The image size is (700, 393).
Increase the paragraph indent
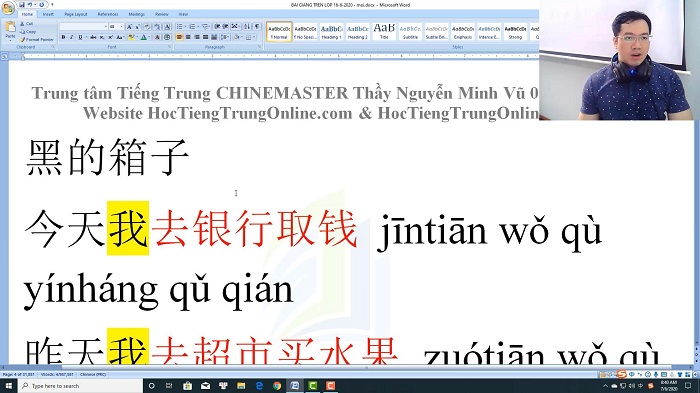(225, 26)
